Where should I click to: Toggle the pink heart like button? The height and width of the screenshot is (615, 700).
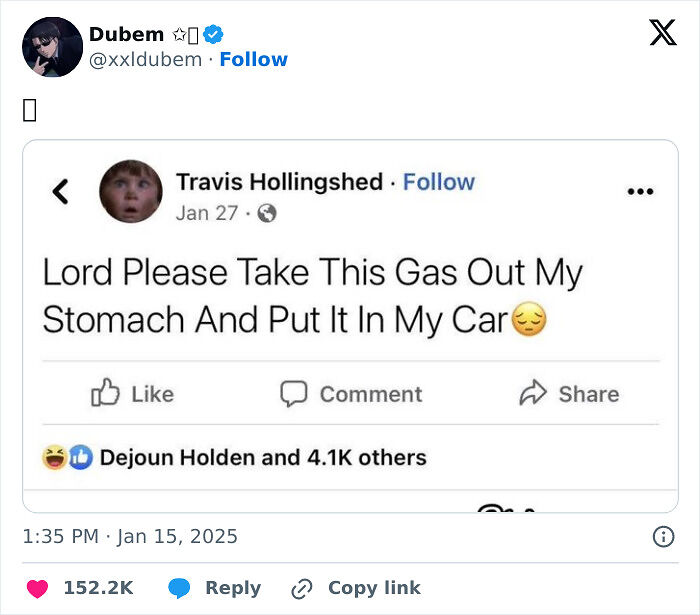click(x=37, y=588)
